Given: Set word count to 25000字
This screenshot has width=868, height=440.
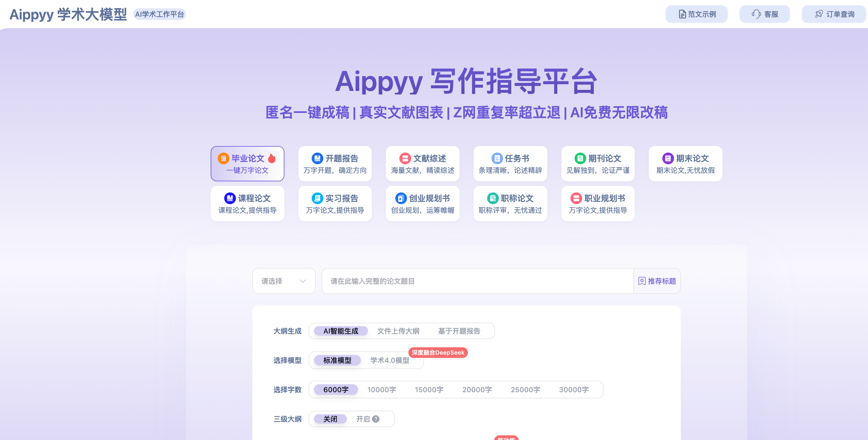Looking at the screenshot, I should tap(525, 390).
